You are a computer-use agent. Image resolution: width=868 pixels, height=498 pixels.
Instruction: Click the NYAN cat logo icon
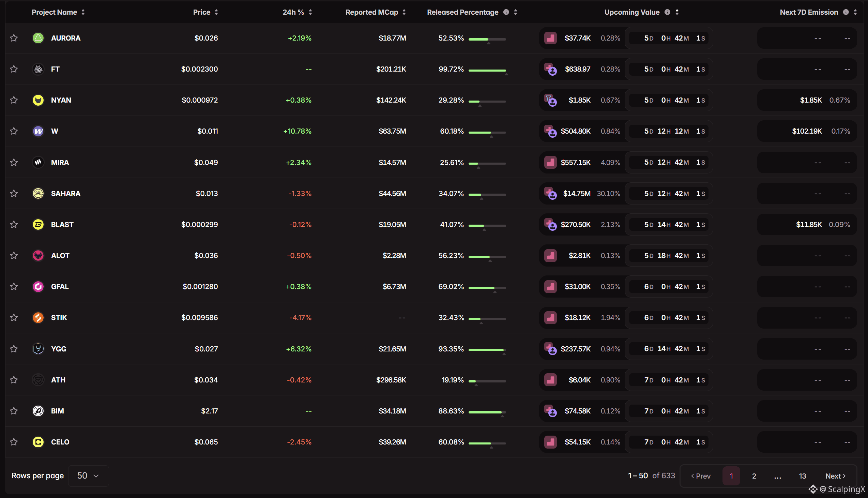(38, 100)
